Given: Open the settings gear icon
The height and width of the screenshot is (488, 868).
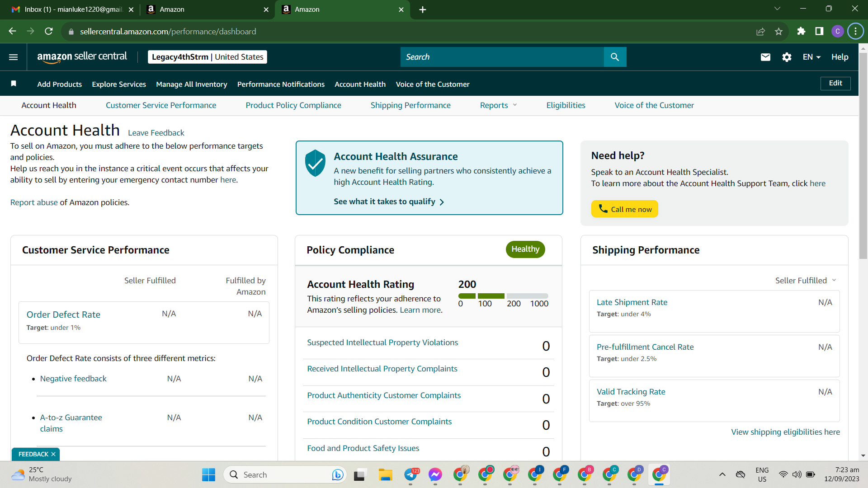Looking at the screenshot, I should (x=787, y=57).
